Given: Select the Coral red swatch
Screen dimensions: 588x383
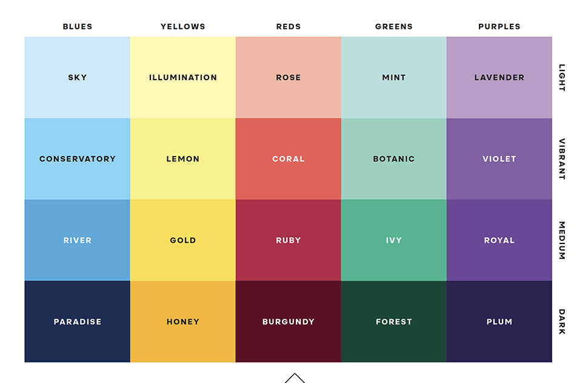Looking at the screenshot, I should coord(288,158).
